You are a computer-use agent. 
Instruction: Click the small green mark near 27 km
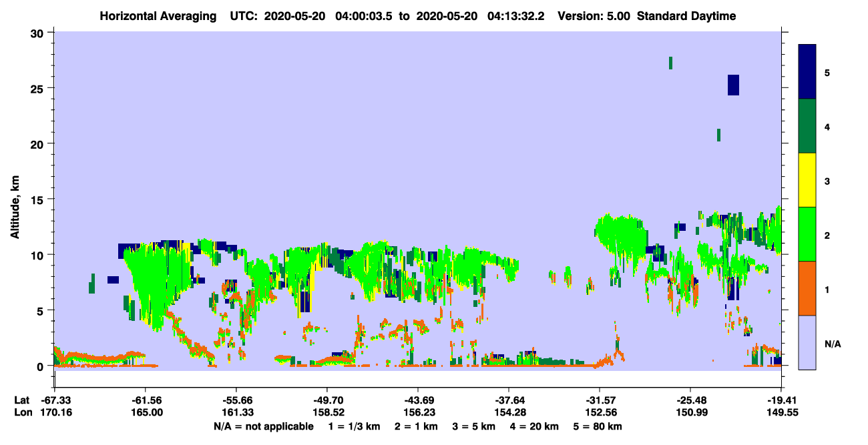670,63
